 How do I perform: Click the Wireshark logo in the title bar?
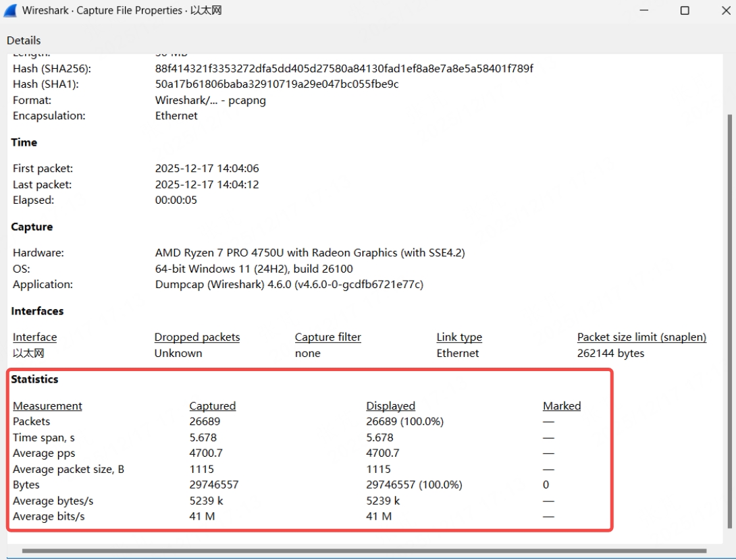[9, 10]
